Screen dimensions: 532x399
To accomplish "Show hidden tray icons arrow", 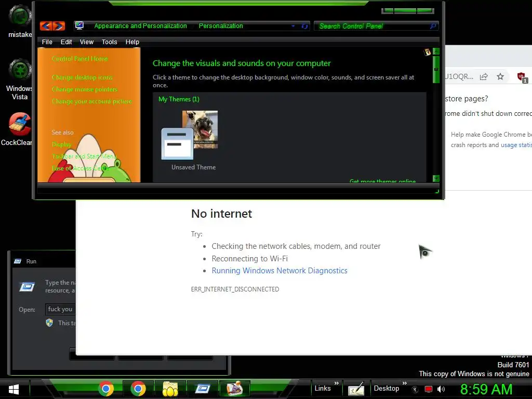I will tap(415, 390).
